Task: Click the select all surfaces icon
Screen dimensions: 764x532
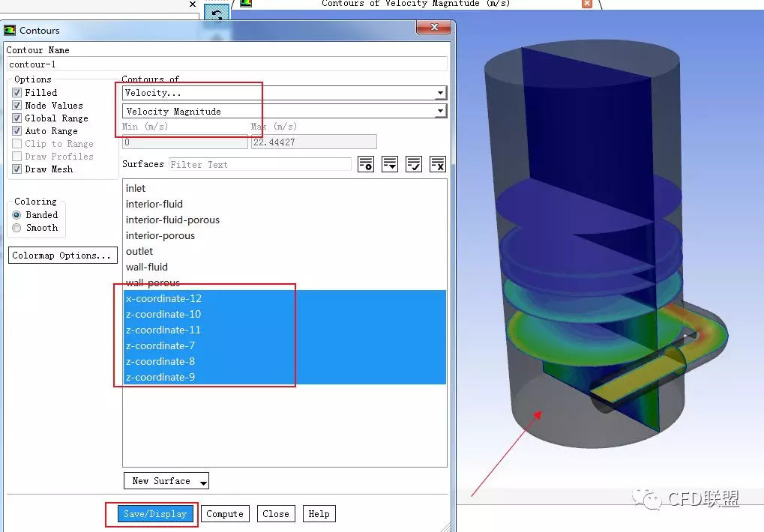Action: point(413,164)
